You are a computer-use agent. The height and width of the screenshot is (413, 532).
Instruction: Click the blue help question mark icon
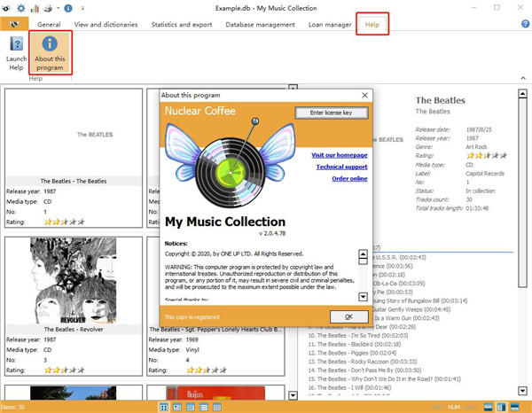(525, 24)
